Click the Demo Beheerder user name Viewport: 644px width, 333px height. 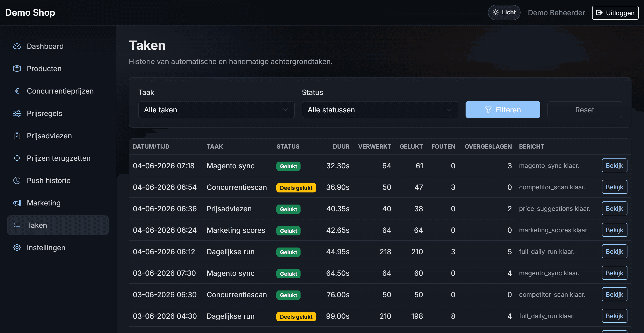coord(556,13)
